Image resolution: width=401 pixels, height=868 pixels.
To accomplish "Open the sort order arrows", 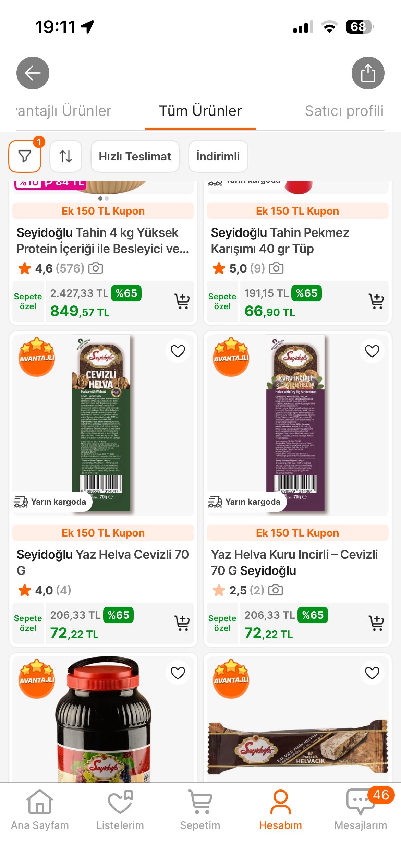I will (x=66, y=156).
